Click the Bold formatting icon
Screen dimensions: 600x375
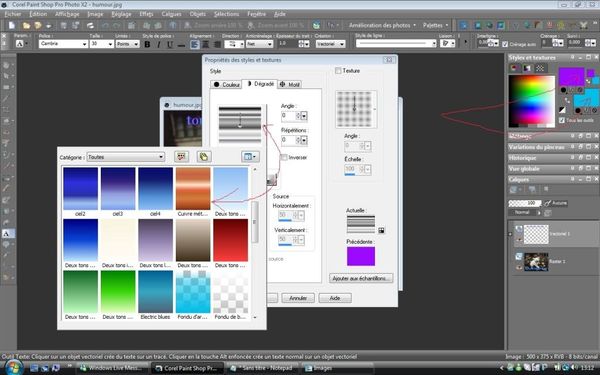pyautogui.click(x=147, y=44)
